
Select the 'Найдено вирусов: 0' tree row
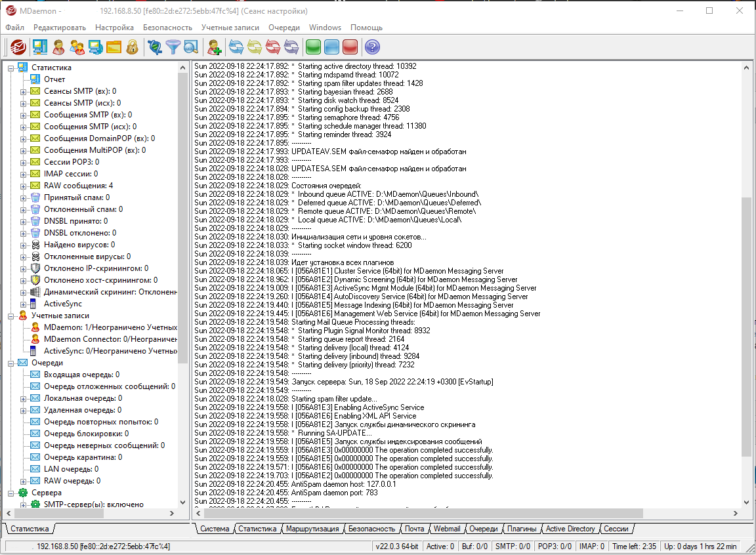tap(79, 245)
